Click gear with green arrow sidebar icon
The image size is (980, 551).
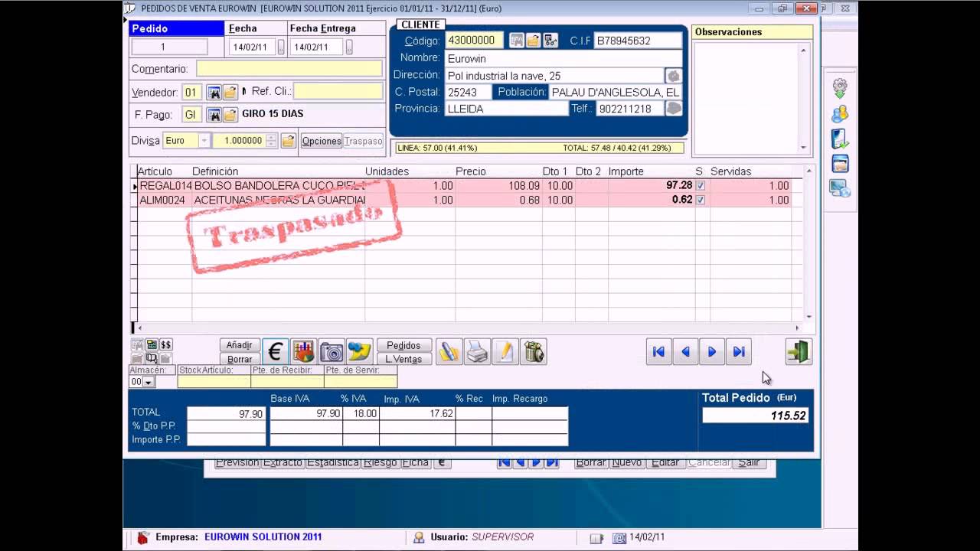click(x=840, y=88)
